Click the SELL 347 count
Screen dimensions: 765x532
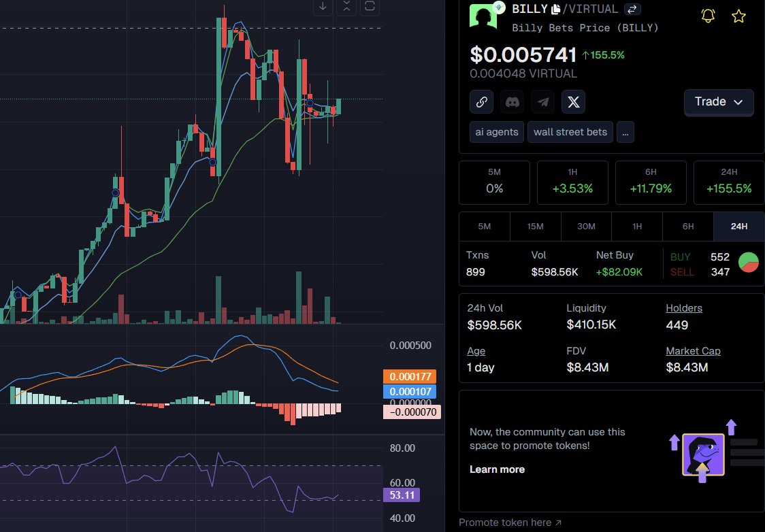coord(720,272)
